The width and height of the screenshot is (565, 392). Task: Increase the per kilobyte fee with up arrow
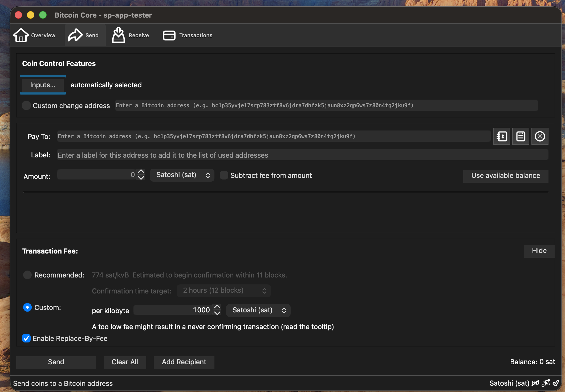[x=217, y=307]
